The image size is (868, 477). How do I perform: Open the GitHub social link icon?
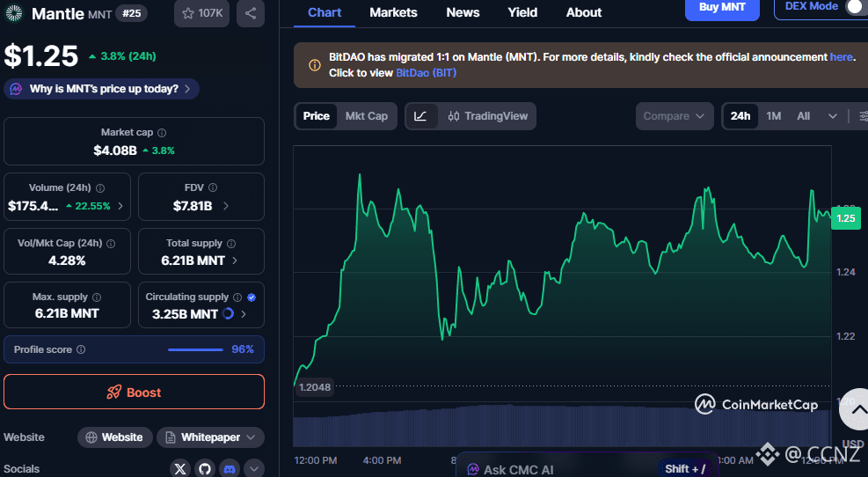click(205, 469)
